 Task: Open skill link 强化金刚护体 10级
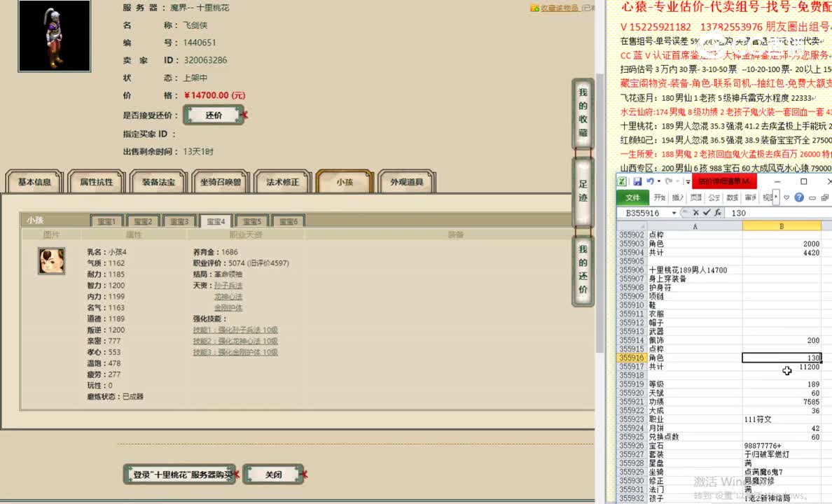point(235,352)
